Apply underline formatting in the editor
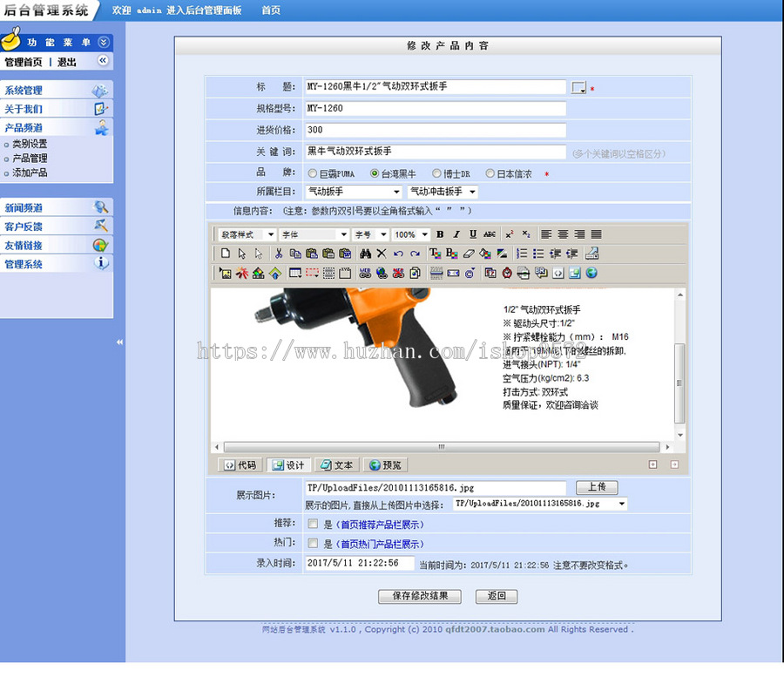 473,234
